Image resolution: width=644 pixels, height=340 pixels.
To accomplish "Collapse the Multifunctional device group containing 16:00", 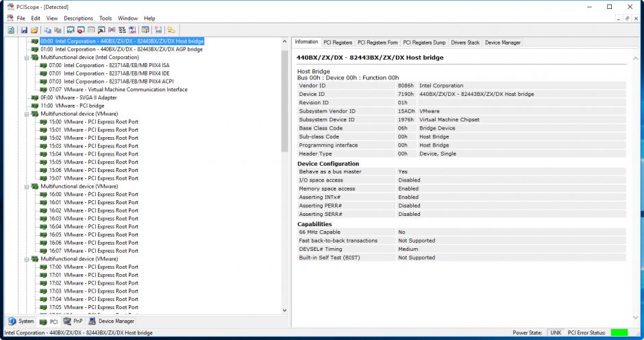I will tap(27, 186).
